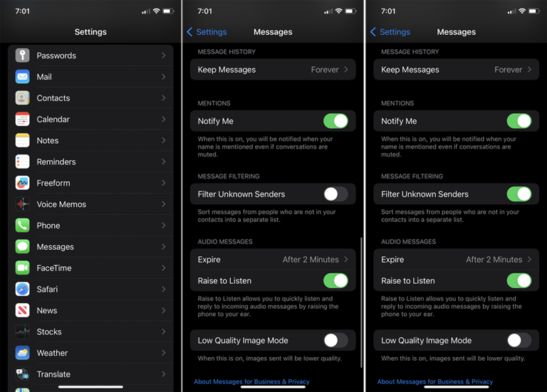Screen dimensions: 547x392
Task: Tap the Freeform app icon
Action: pos(22,183)
